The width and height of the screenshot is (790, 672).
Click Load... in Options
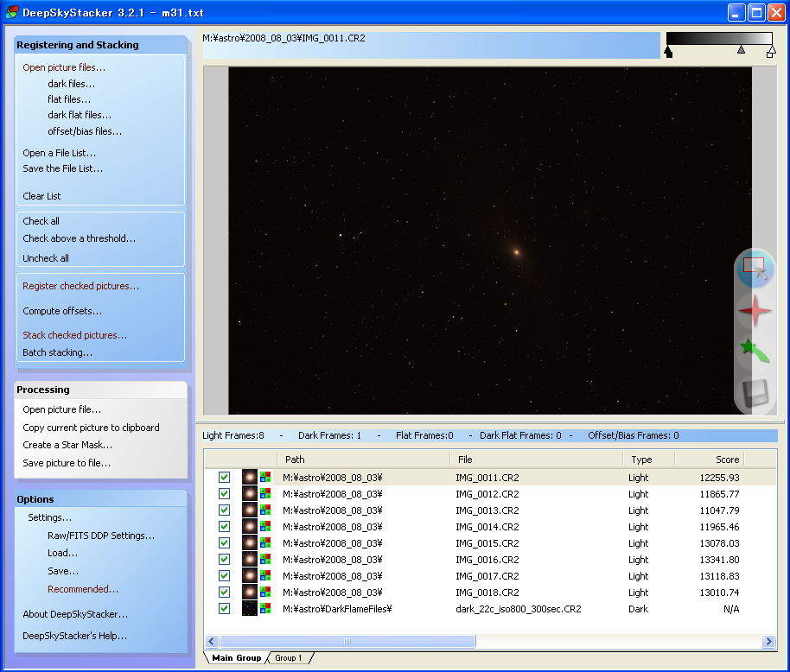coord(62,553)
